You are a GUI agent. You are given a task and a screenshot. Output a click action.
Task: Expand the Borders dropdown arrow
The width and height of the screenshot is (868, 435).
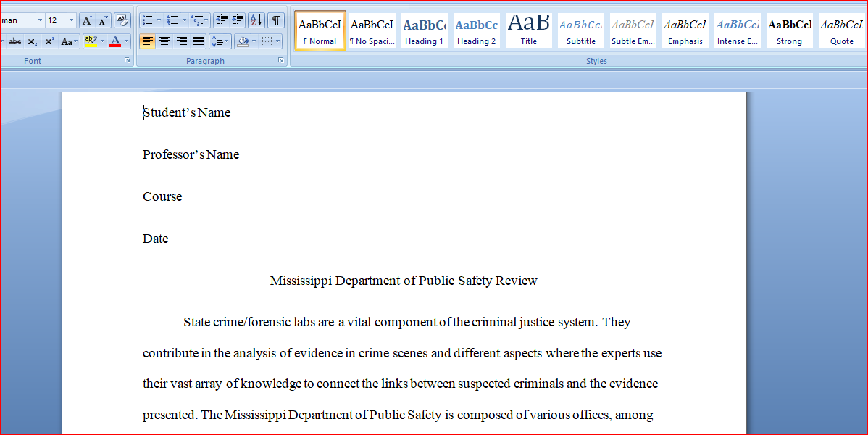[278, 41]
